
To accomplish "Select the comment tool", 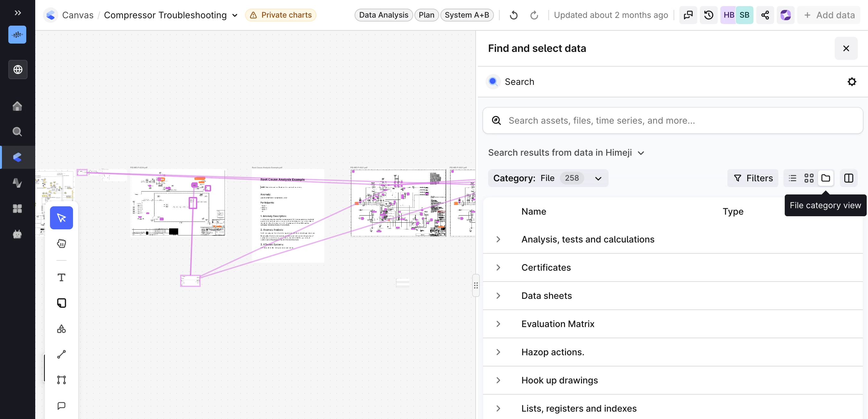I will 61,406.
